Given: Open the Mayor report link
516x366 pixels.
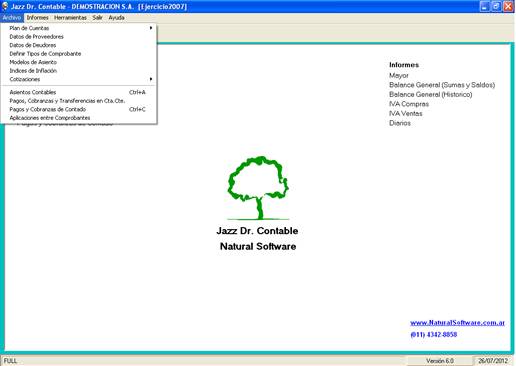Looking at the screenshot, I should pyautogui.click(x=399, y=75).
